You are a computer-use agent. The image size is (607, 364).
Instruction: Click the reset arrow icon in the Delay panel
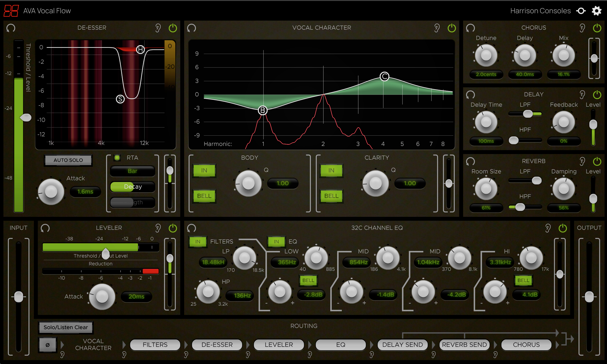471,94
